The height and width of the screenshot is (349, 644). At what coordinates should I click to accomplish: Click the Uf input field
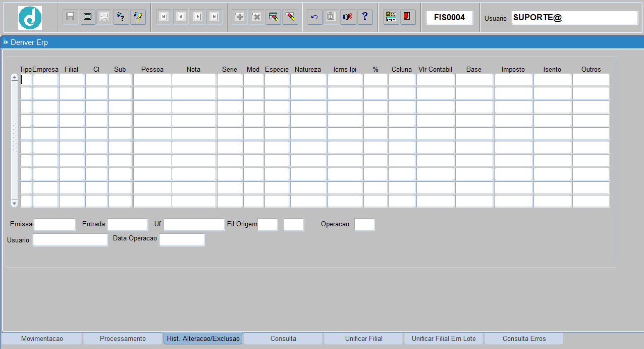click(194, 225)
